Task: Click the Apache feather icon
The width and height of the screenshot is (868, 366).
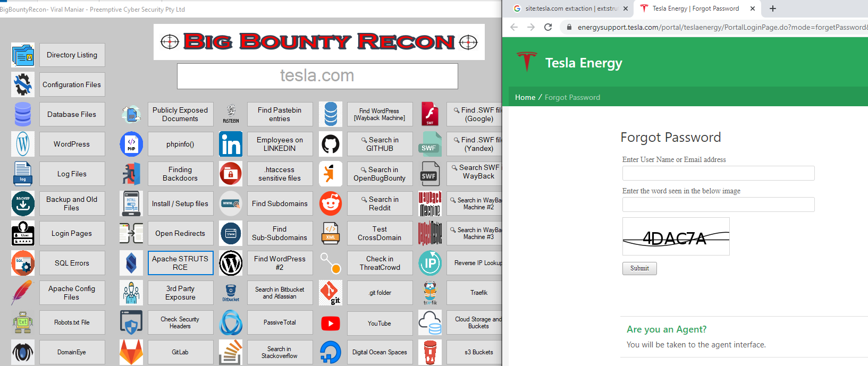Action: click(23, 293)
